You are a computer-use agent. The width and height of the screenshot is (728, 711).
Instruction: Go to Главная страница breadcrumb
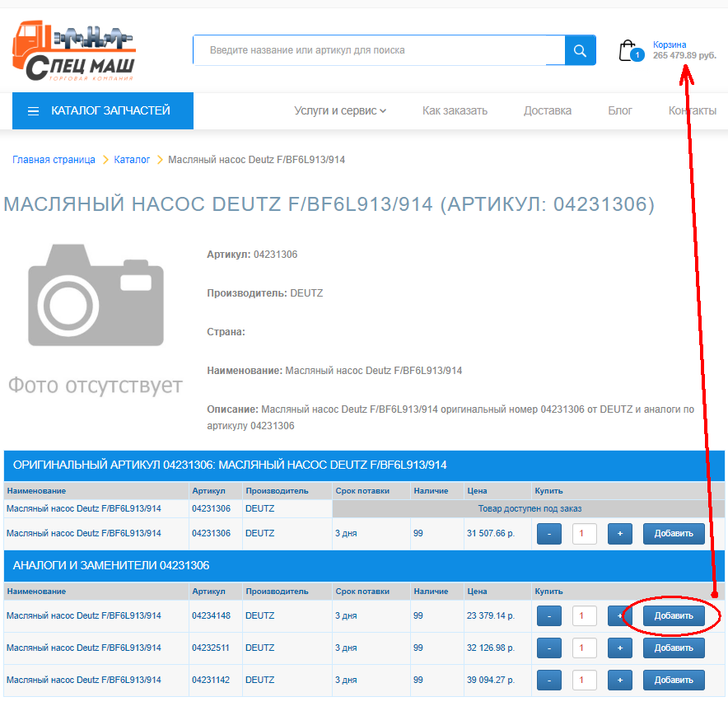(x=54, y=160)
